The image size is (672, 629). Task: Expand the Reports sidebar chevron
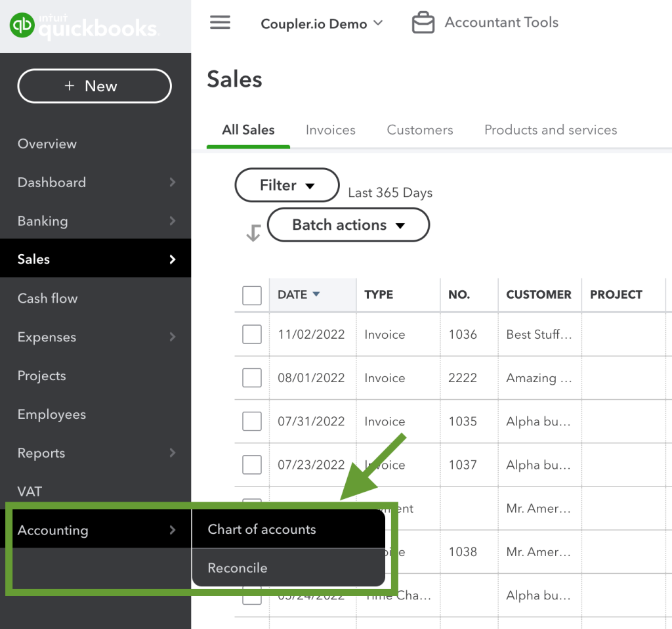coord(173,453)
